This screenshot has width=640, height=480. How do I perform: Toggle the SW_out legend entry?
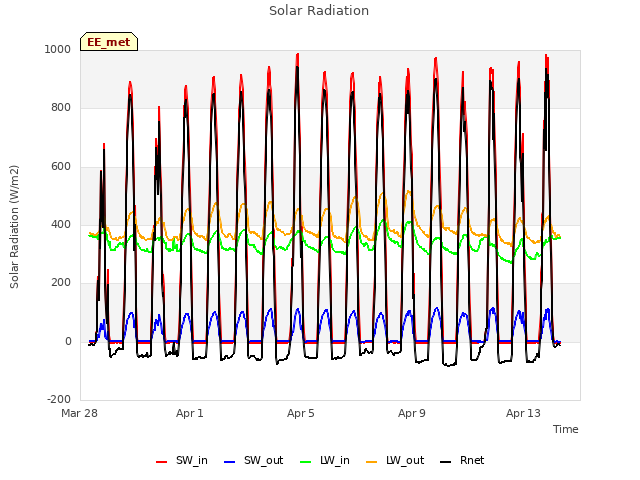[253, 460]
